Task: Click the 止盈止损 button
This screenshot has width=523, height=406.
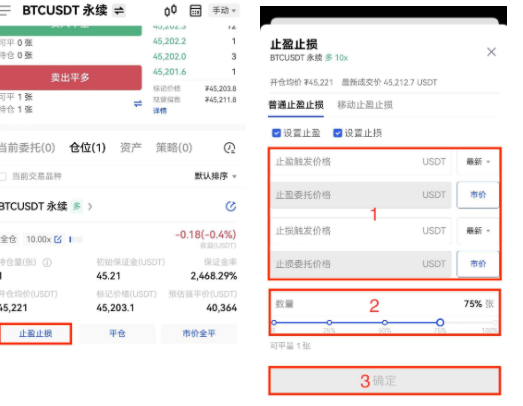Action: tap(36, 333)
